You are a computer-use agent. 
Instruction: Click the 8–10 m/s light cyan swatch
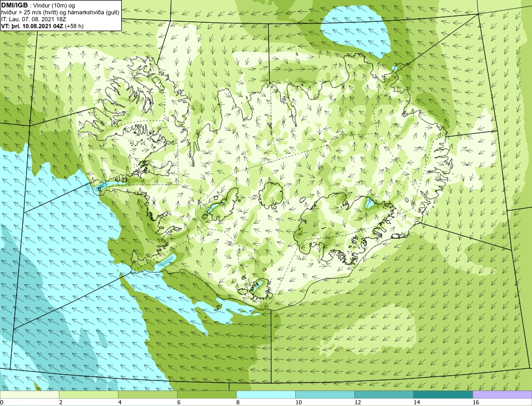[265, 394]
